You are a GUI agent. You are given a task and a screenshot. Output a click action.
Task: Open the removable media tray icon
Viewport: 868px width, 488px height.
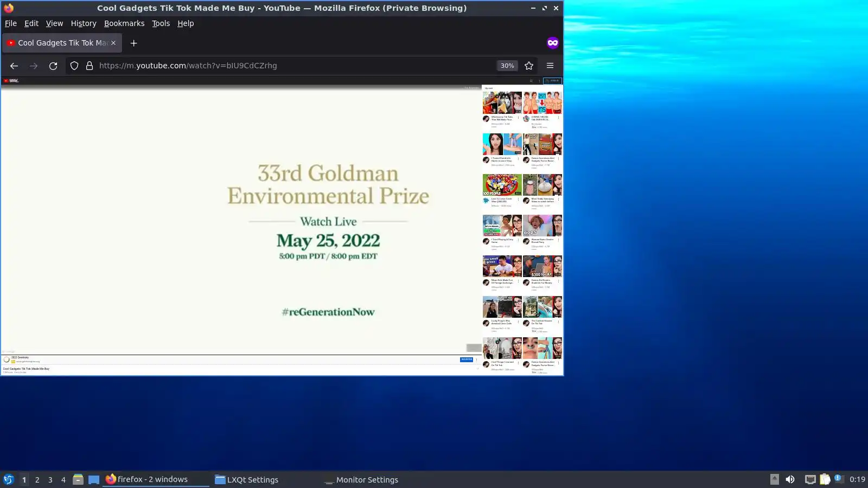click(775, 479)
